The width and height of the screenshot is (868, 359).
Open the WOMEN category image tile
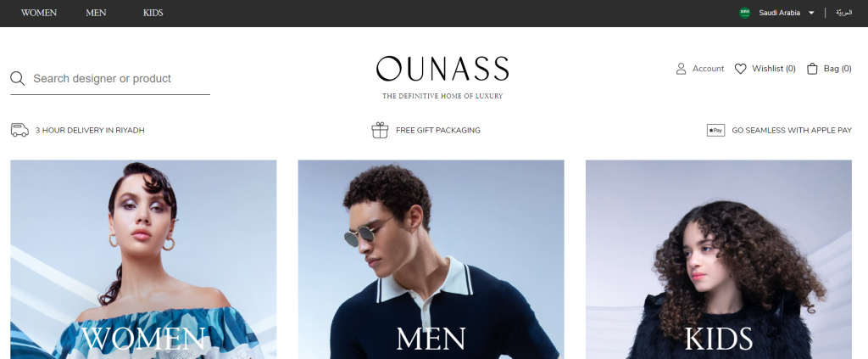pos(143,260)
